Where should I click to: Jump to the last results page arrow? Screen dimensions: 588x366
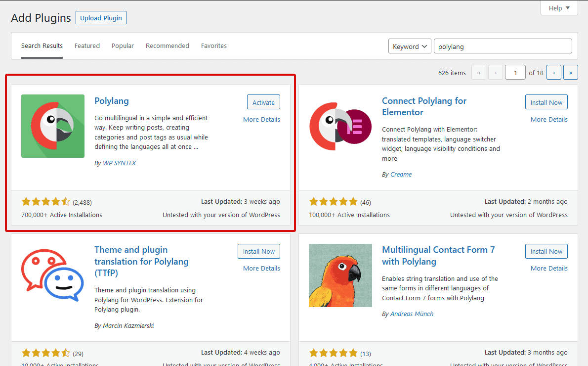click(x=571, y=73)
